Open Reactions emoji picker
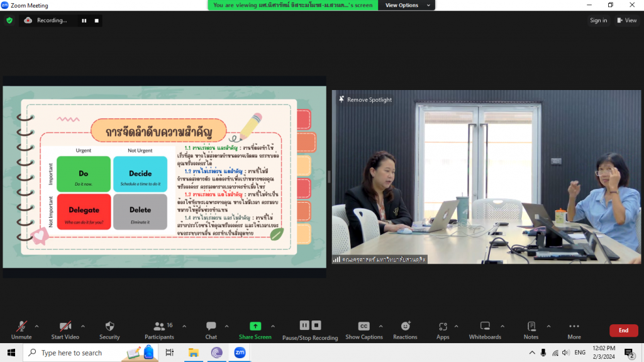 point(405,329)
